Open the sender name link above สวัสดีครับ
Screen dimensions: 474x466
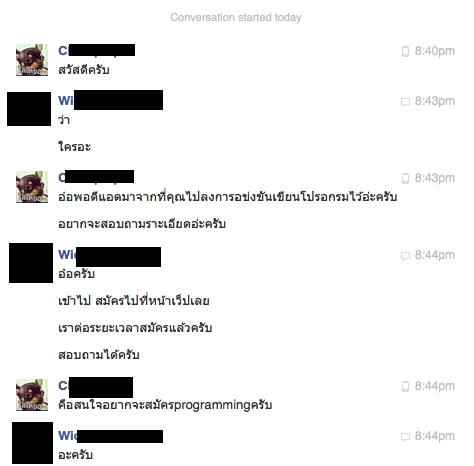pos(97,51)
